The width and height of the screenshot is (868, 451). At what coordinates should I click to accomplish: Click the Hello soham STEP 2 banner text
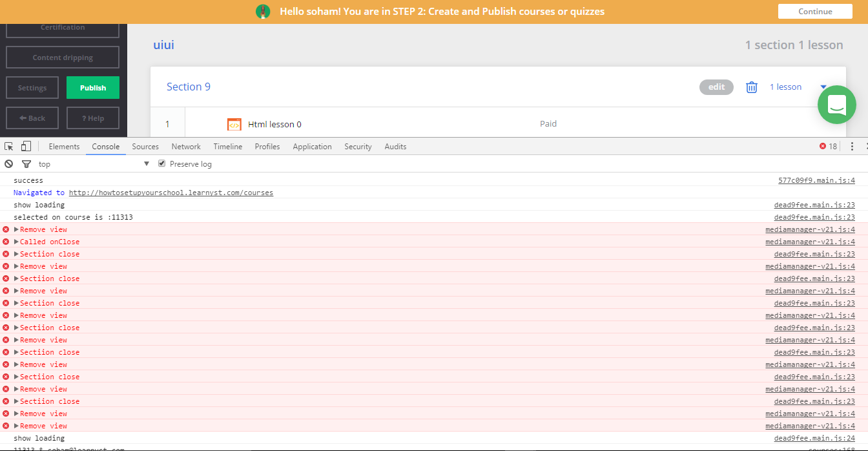pos(442,12)
